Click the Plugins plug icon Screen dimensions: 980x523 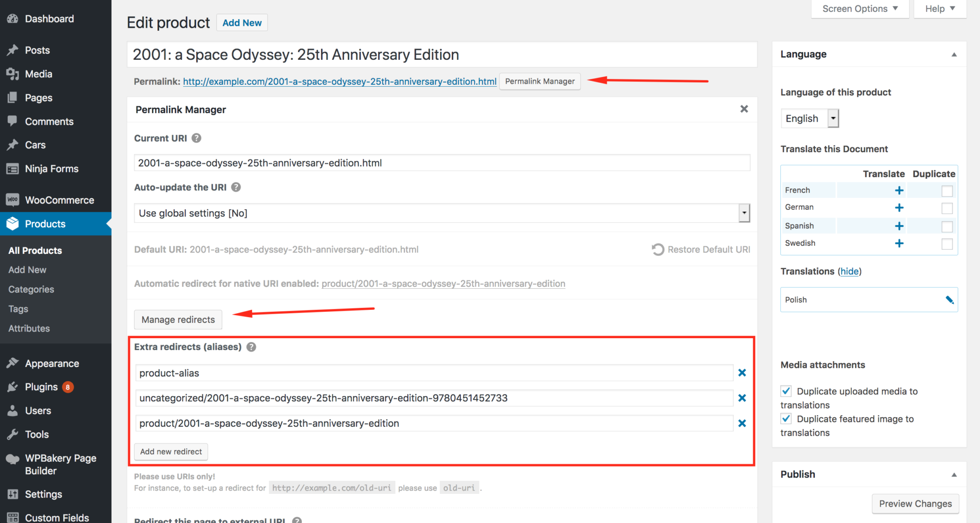pyautogui.click(x=12, y=387)
